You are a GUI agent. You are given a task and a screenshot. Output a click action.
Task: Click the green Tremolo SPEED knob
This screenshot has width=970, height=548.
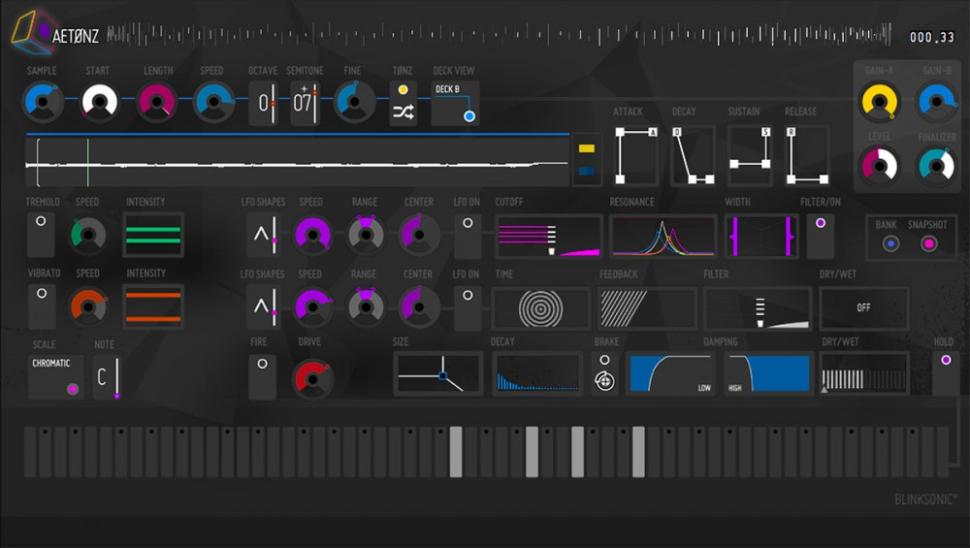click(x=88, y=234)
